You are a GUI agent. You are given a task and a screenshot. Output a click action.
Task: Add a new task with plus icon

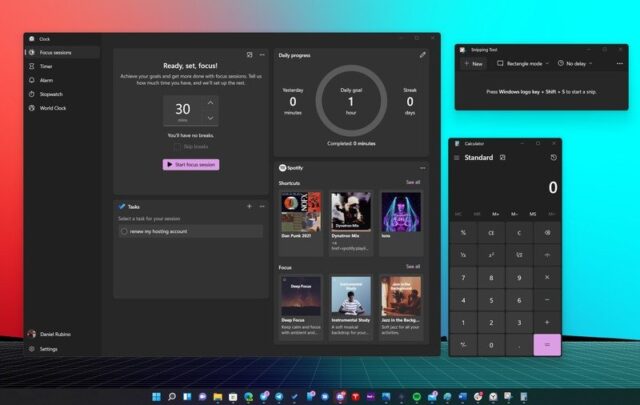coord(249,207)
